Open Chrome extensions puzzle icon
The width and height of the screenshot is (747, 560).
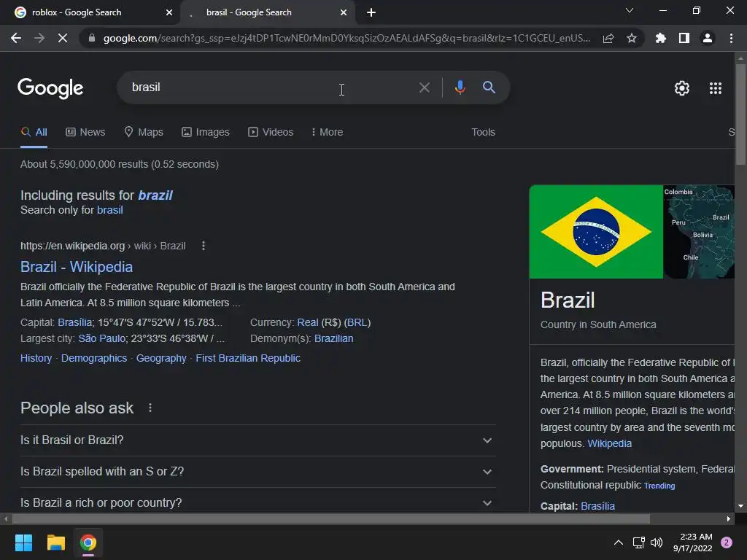point(661,38)
